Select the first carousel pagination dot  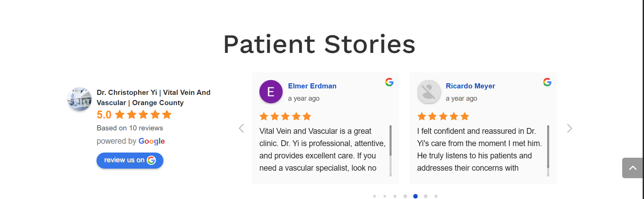[375, 196]
